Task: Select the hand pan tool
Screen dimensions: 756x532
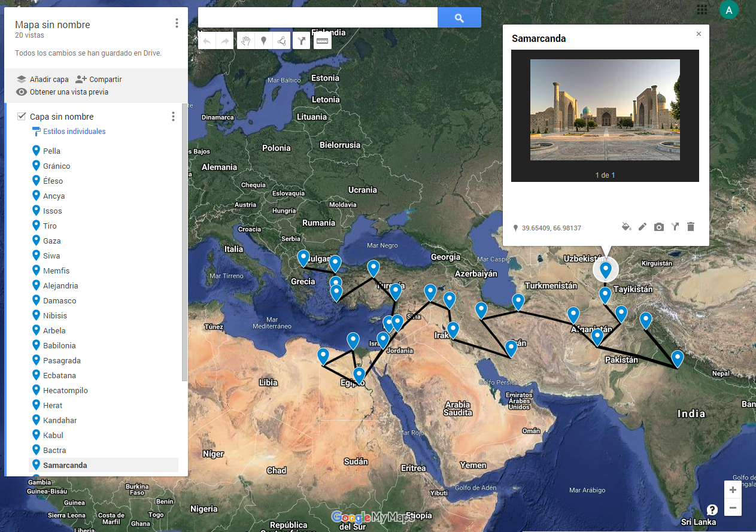Action: [245, 41]
